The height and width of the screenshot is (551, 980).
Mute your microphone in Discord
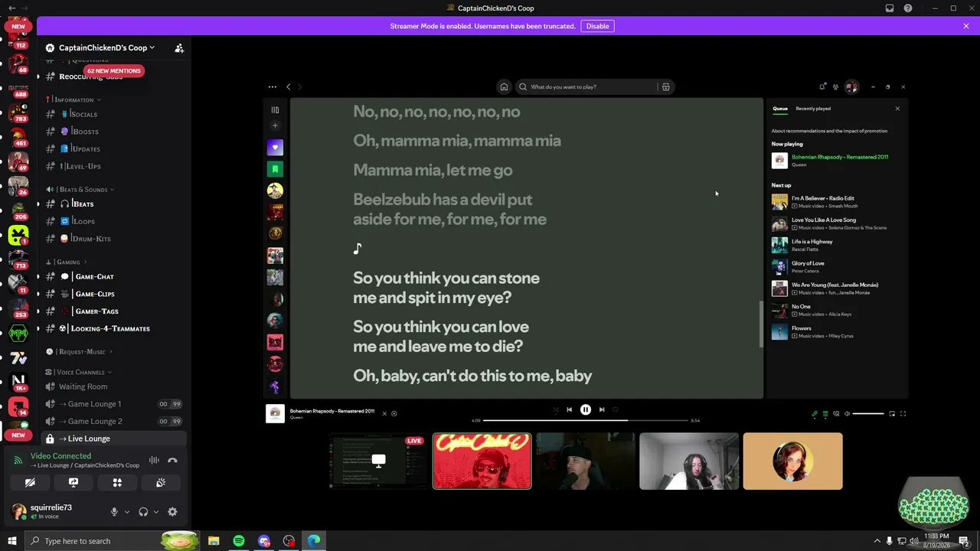click(x=114, y=512)
